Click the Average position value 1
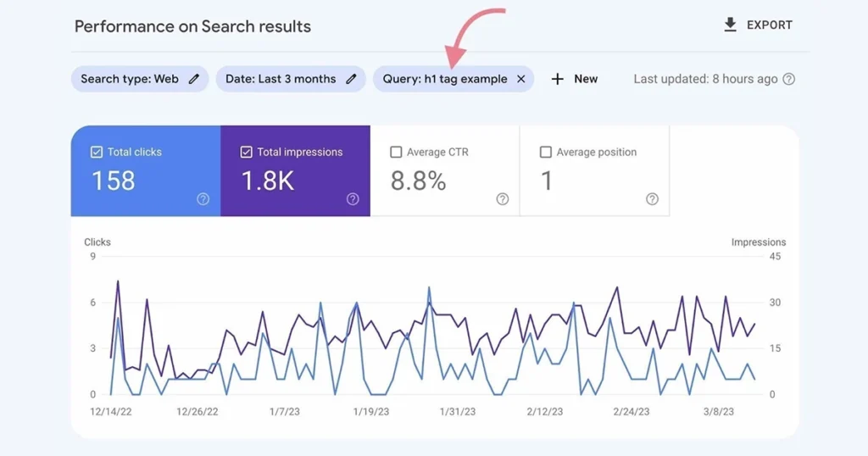868x456 pixels. click(x=547, y=181)
